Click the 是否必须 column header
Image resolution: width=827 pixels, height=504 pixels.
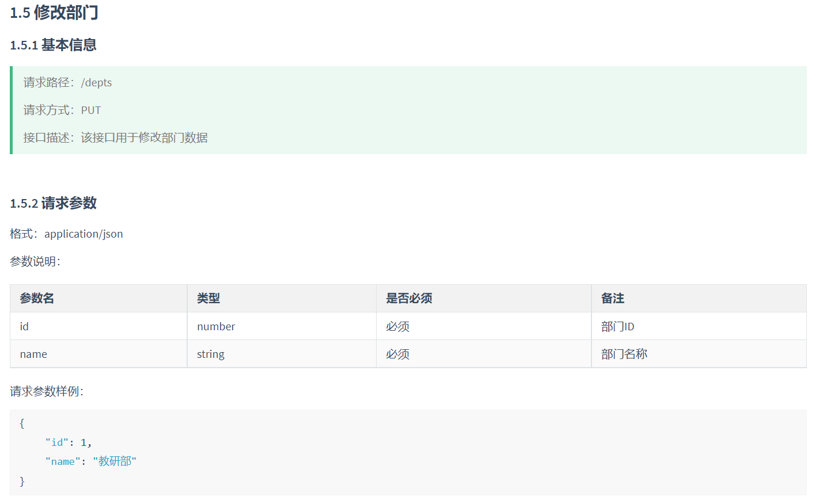[409, 299]
